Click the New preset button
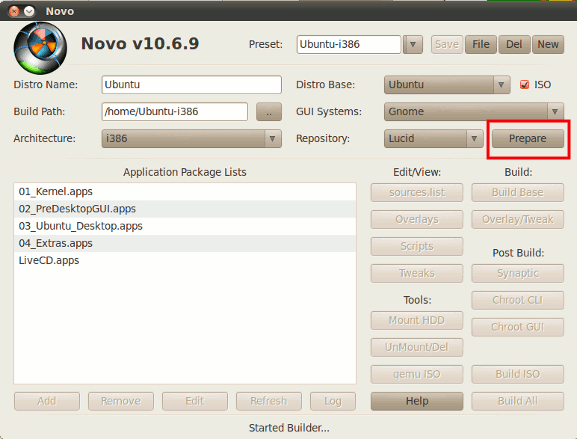Screen dimensions: 577x439 click(x=548, y=45)
